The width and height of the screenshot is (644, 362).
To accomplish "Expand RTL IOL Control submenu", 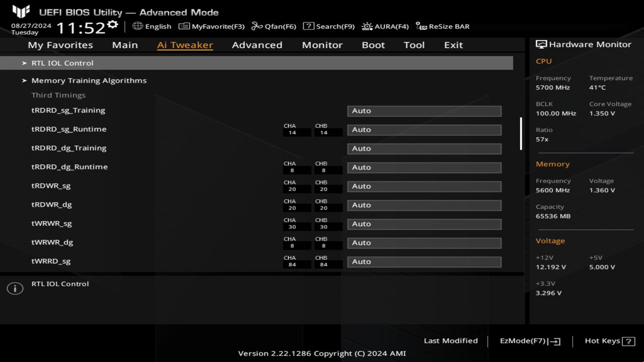I will click(x=257, y=63).
